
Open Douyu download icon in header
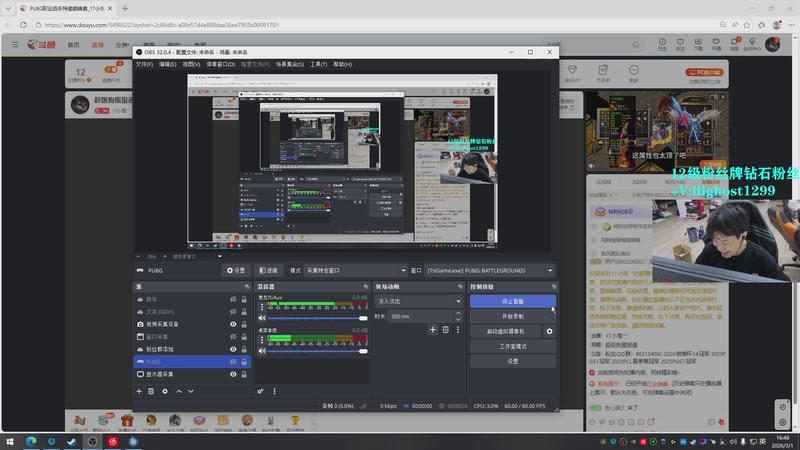pos(698,44)
